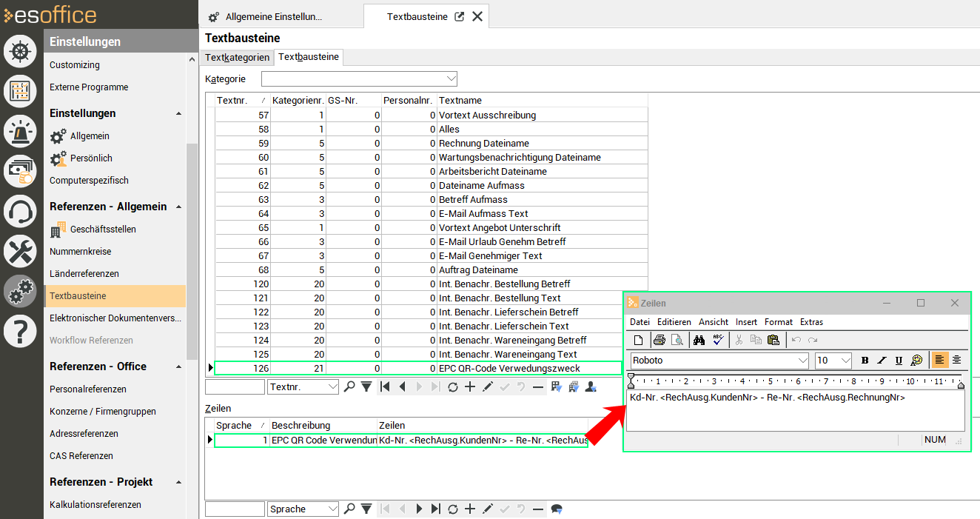980x519 pixels.
Task: Go to next record in Zeilen toolbar
Action: pyautogui.click(x=419, y=509)
